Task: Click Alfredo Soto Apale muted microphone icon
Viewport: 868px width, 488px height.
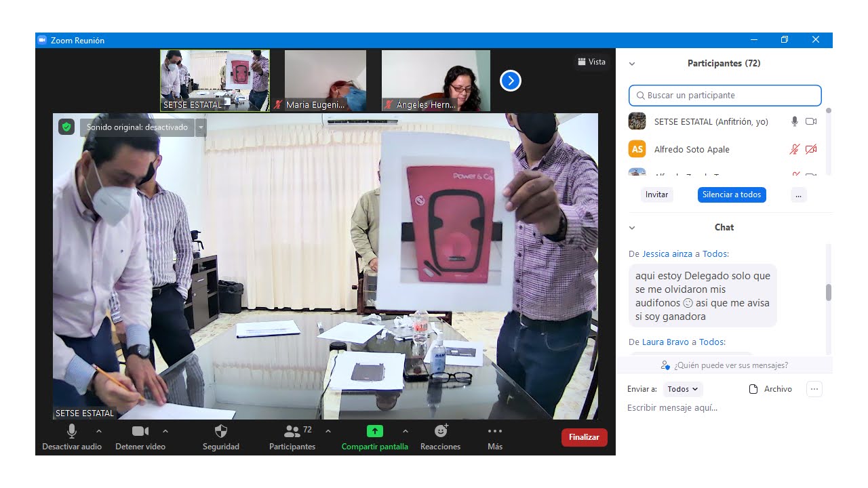Action: coord(794,149)
